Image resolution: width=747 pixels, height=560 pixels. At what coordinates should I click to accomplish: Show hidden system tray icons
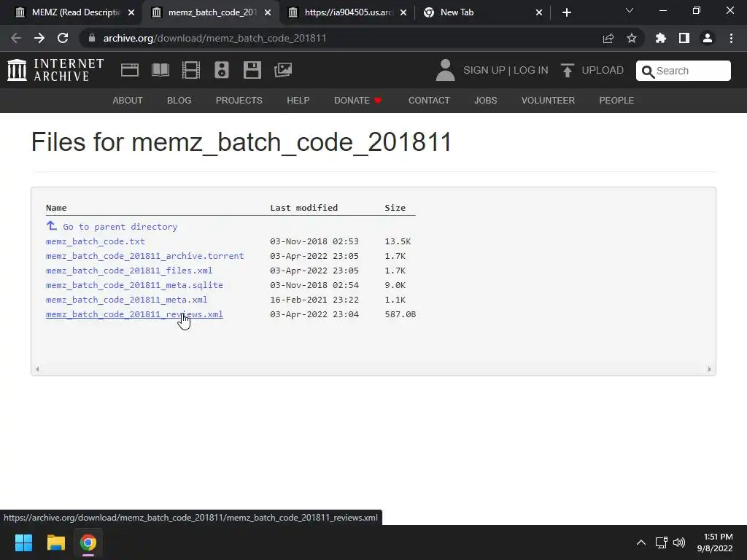click(641, 542)
